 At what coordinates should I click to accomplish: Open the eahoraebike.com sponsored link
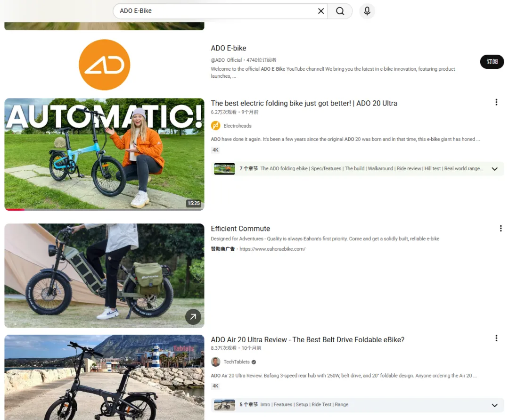pos(272,249)
